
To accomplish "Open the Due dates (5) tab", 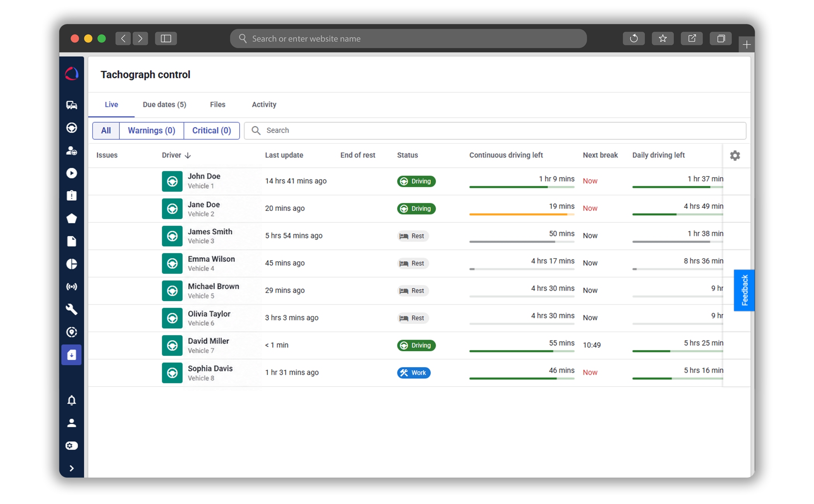I will click(164, 105).
